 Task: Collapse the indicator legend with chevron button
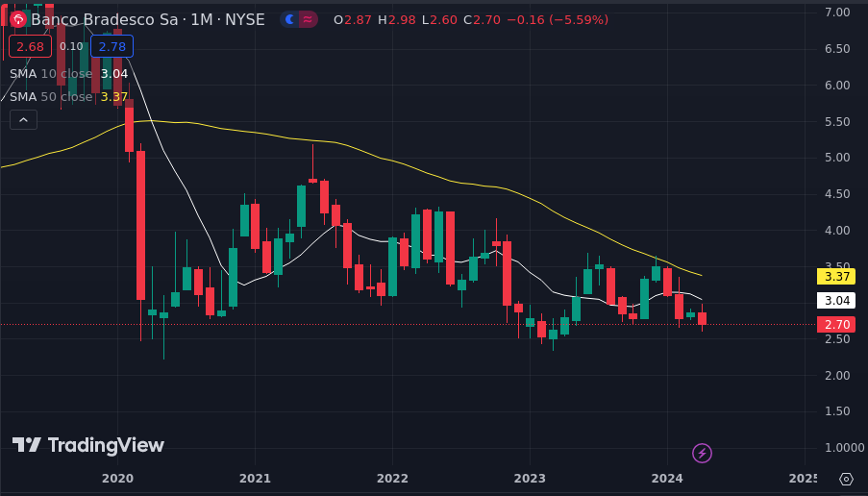(23, 119)
